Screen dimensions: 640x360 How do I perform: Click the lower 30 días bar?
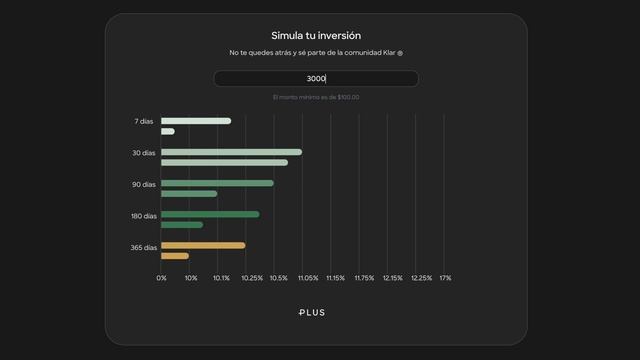point(224,163)
